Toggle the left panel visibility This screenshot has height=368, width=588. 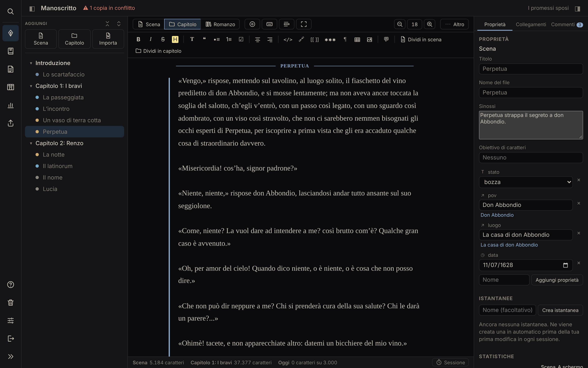click(x=32, y=9)
